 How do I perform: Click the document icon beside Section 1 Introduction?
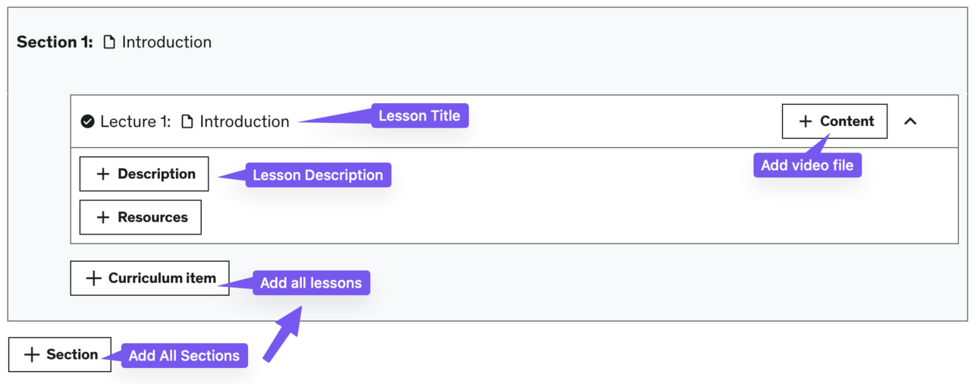pyautogui.click(x=109, y=42)
